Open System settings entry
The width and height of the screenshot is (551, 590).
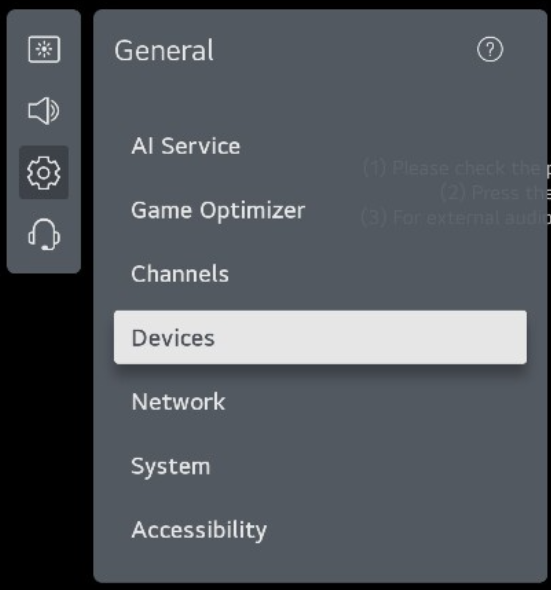(170, 466)
